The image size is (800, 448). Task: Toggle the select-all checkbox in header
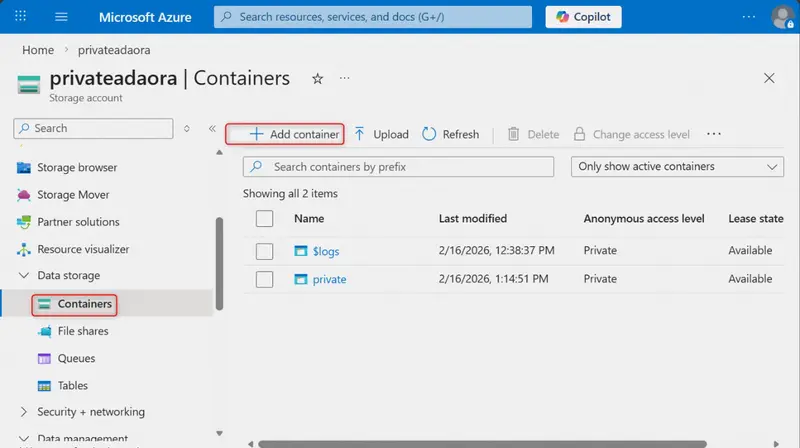click(x=264, y=218)
